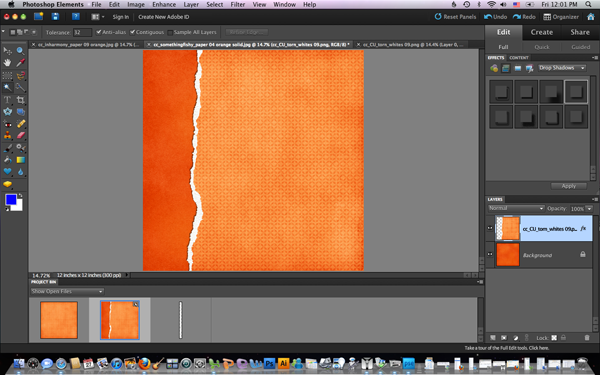
Task: Switch to the Create tab
Action: pyautogui.click(x=541, y=32)
